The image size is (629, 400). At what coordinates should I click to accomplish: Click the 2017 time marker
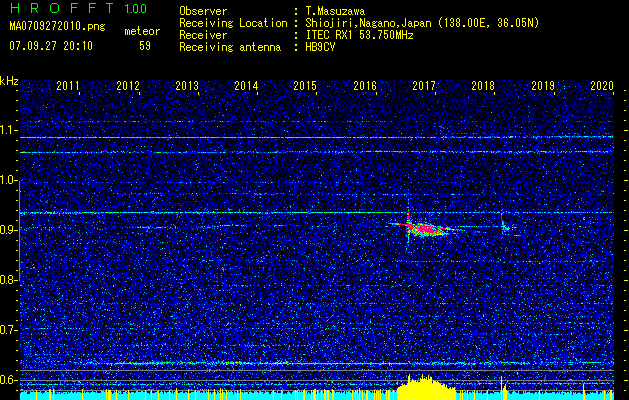click(424, 87)
